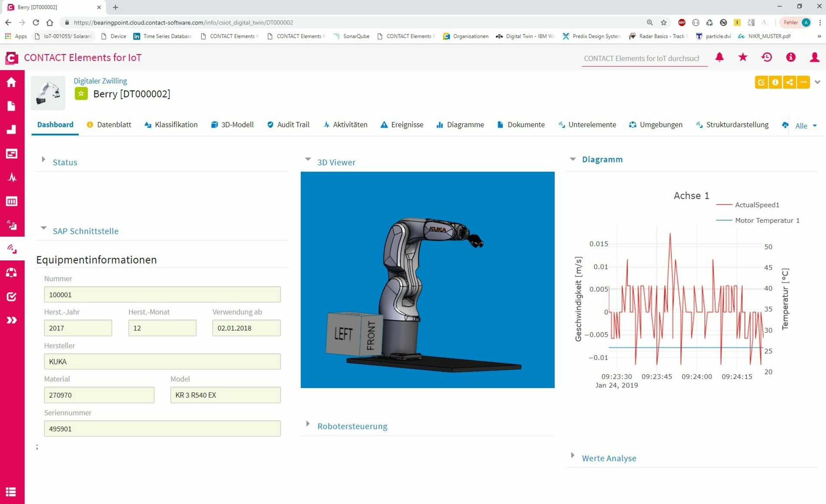Click the Digitaler Zwilling breadcrumb link
The width and height of the screenshot is (826, 504).
coord(100,81)
